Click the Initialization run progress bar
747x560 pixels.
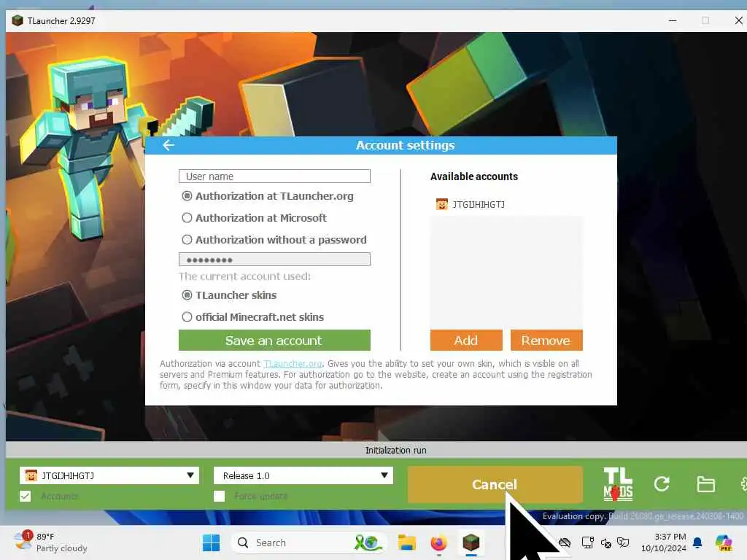[x=376, y=450]
